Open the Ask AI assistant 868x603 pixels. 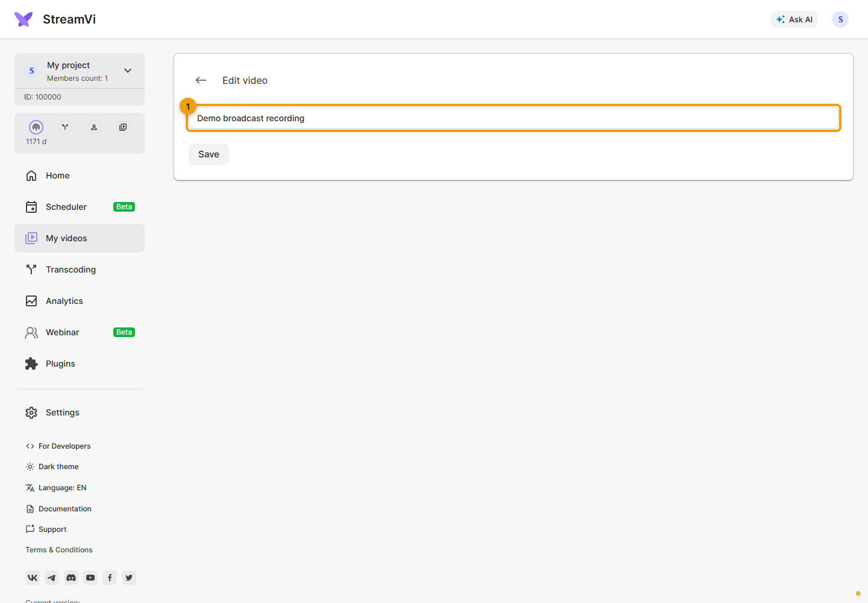794,19
